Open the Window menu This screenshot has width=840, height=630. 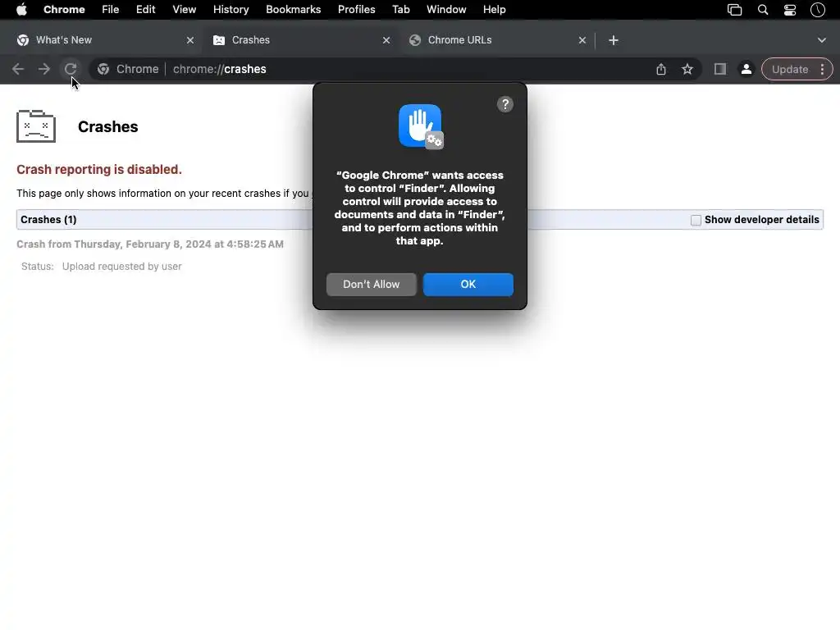[446, 10]
